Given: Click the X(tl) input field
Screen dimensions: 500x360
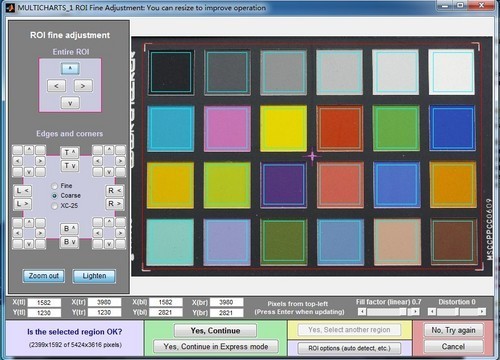Looking at the screenshot, I should [44, 303].
